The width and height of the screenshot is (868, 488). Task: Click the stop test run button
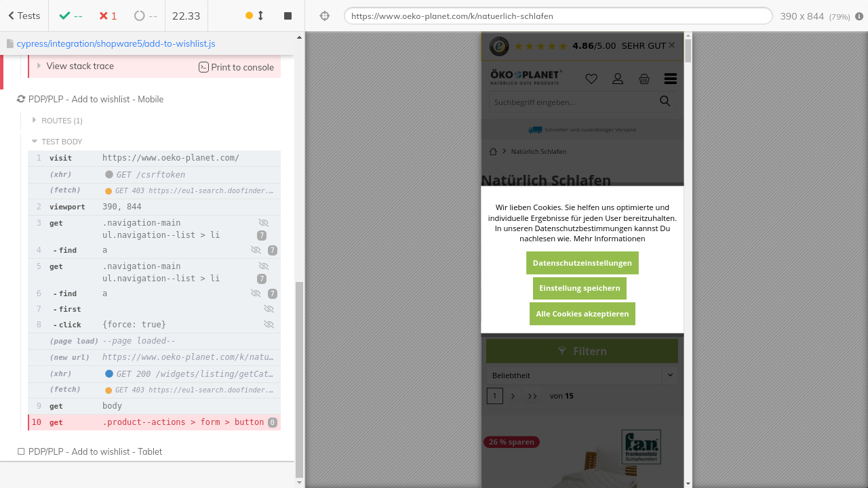coord(288,16)
